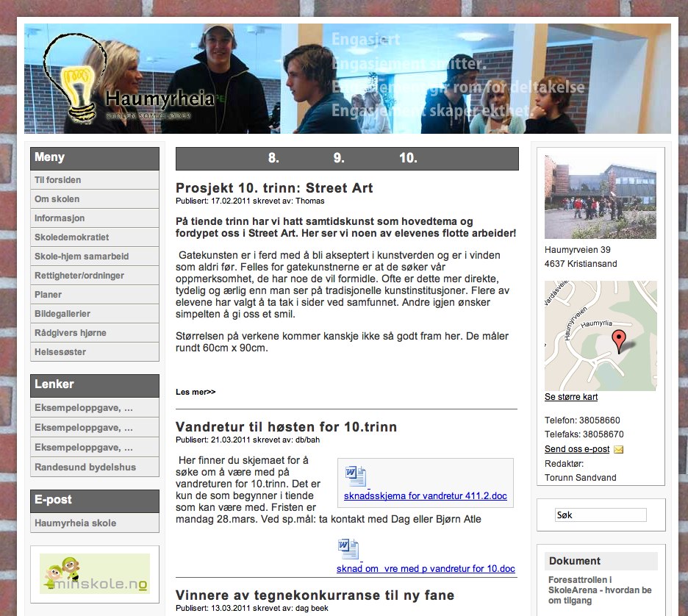The height and width of the screenshot is (616, 688).
Task: Click Les mer>> link
Action: pyautogui.click(x=196, y=392)
